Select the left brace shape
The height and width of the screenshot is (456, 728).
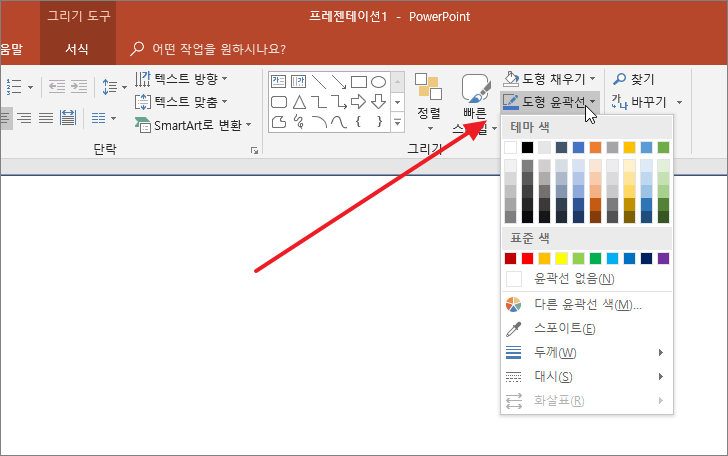click(358, 122)
